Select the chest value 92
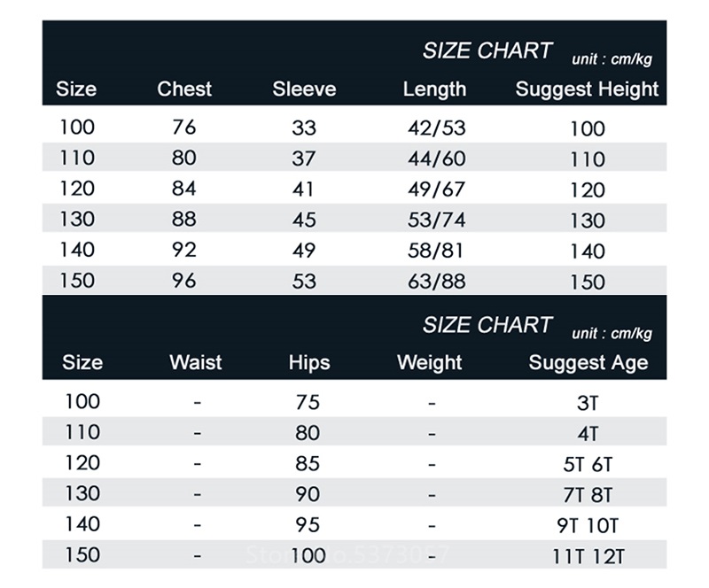 tap(183, 251)
